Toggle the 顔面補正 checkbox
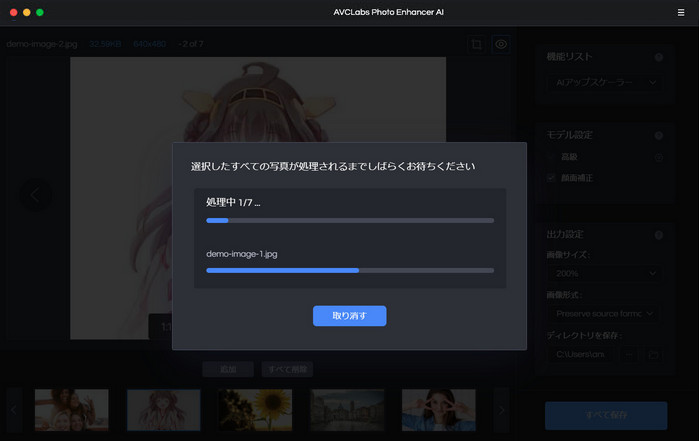699x441 pixels. click(x=551, y=178)
